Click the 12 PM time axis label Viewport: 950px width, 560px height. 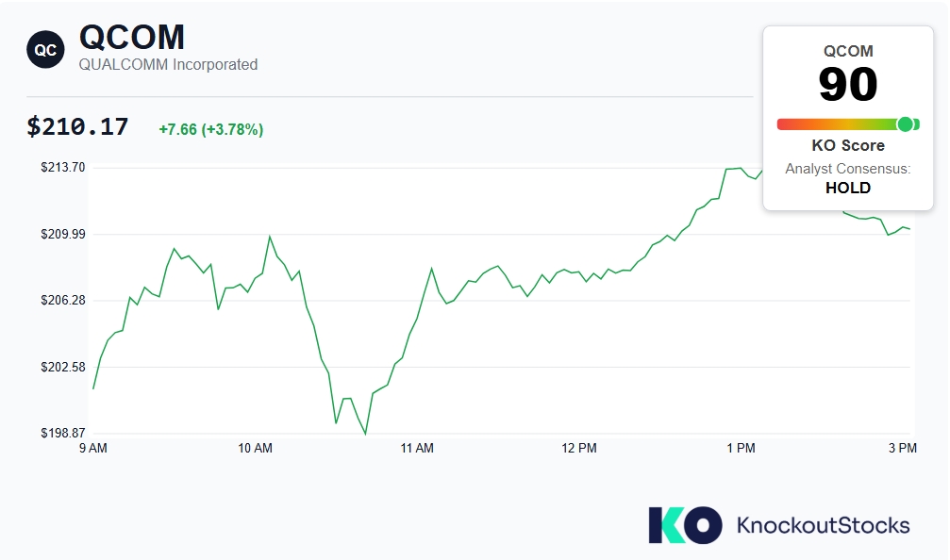point(579,448)
